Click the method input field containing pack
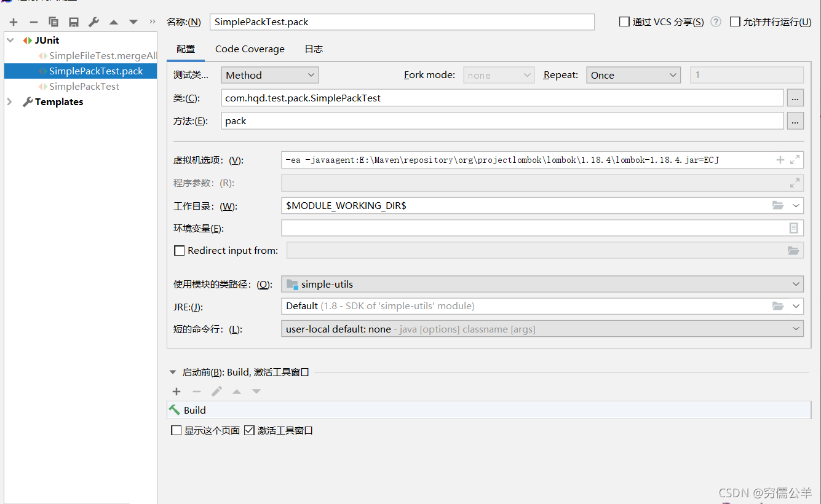821x504 pixels. [x=502, y=121]
